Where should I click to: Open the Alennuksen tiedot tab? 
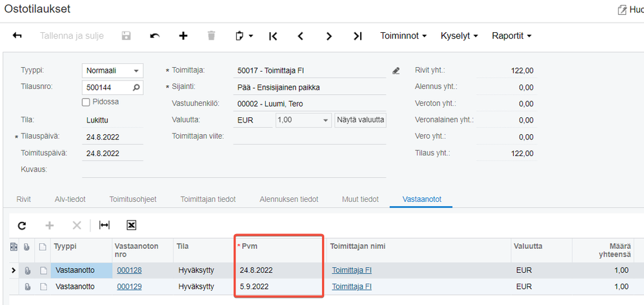288,199
